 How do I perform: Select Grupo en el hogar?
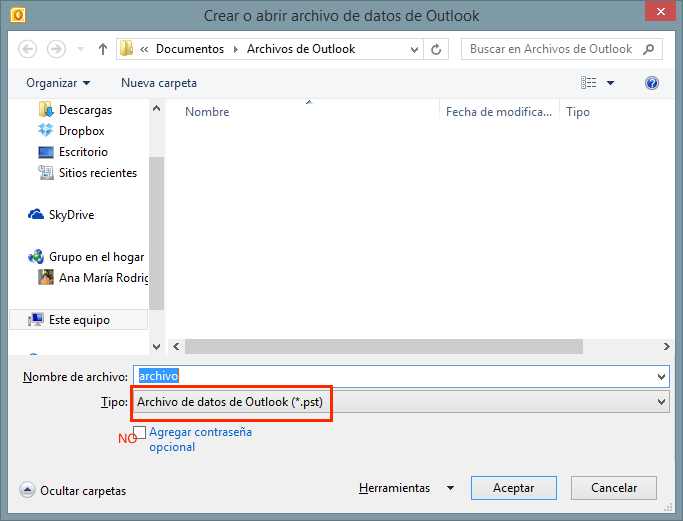coord(96,257)
